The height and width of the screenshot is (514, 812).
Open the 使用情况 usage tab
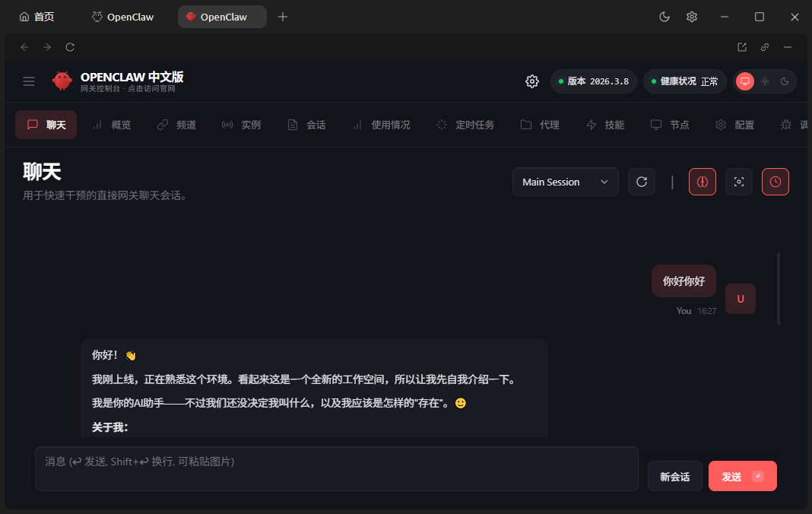click(x=381, y=125)
